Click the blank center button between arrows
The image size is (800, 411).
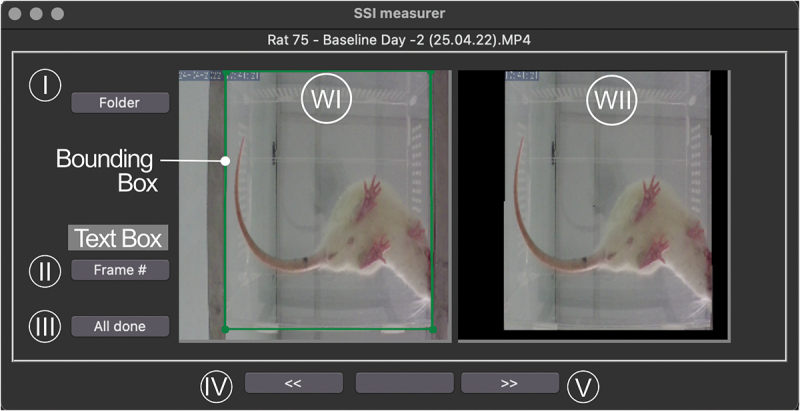[404, 383]
